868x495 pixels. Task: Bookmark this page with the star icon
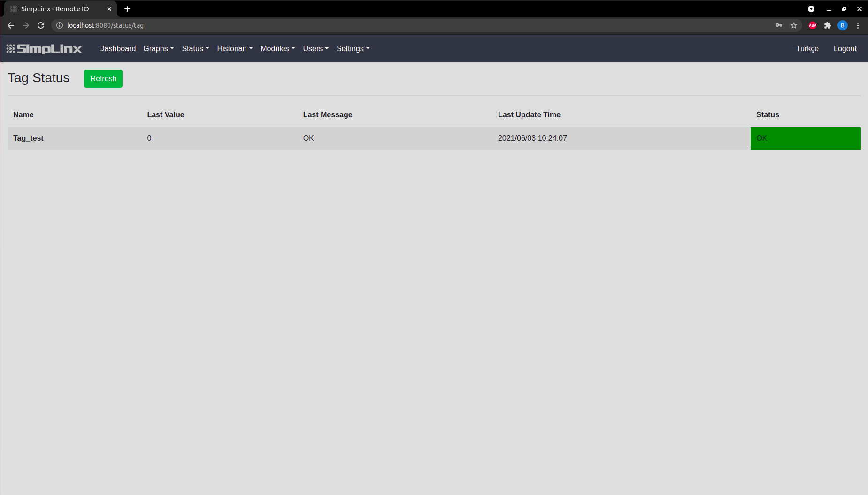[794, 25]
